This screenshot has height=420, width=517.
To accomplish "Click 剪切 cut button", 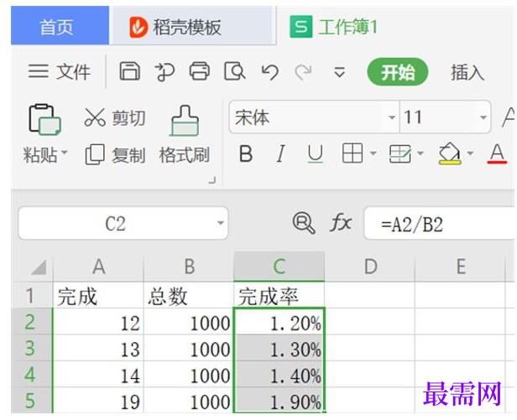I will pos(115,117).
